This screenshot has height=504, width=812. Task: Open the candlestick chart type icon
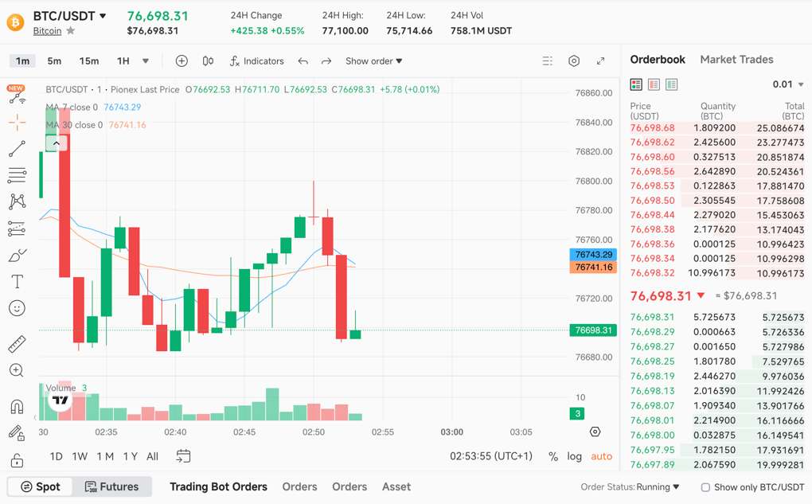coord(208,61)
